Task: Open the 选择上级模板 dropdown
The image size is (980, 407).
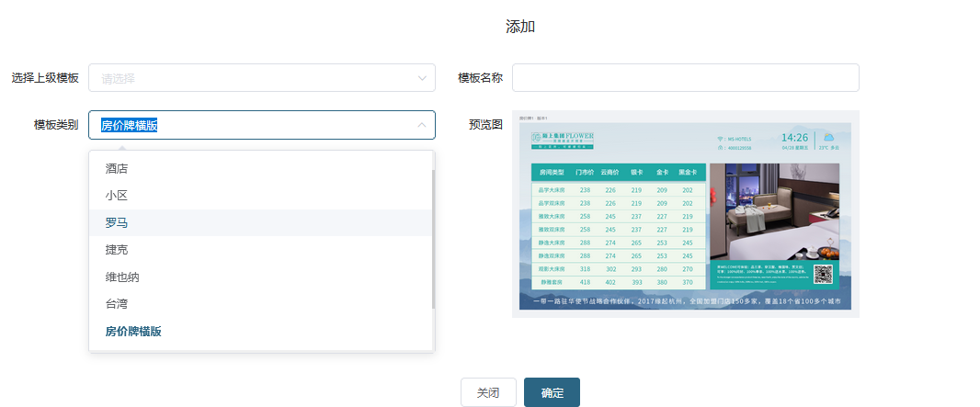Action: 261,78
